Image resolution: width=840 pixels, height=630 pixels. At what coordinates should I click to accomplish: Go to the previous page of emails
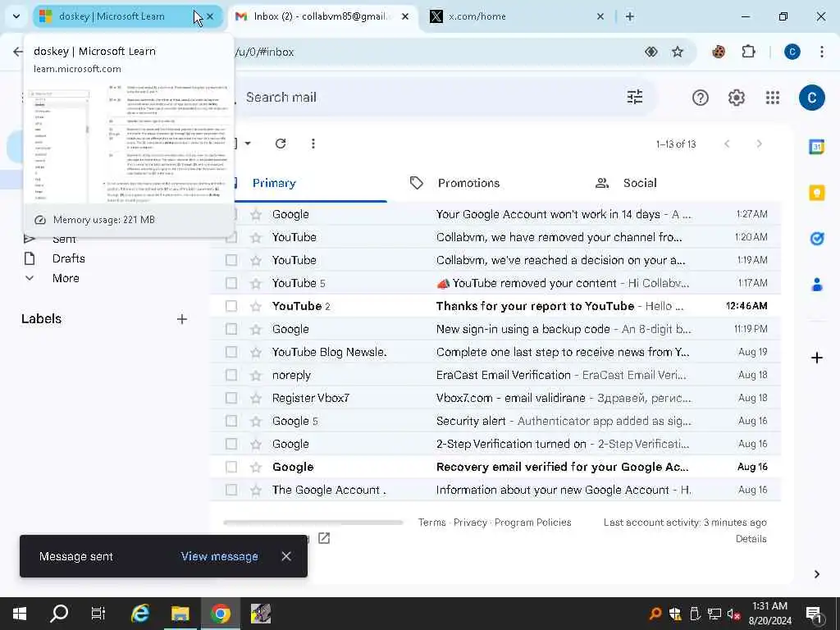(x=727, y=144)
